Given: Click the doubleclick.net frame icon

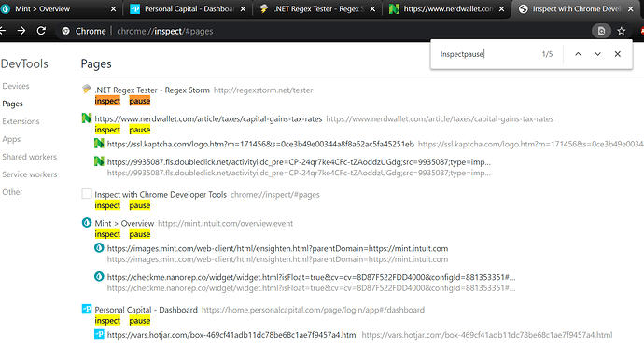Looking at the screenshot, I should (x=99, y=161).
